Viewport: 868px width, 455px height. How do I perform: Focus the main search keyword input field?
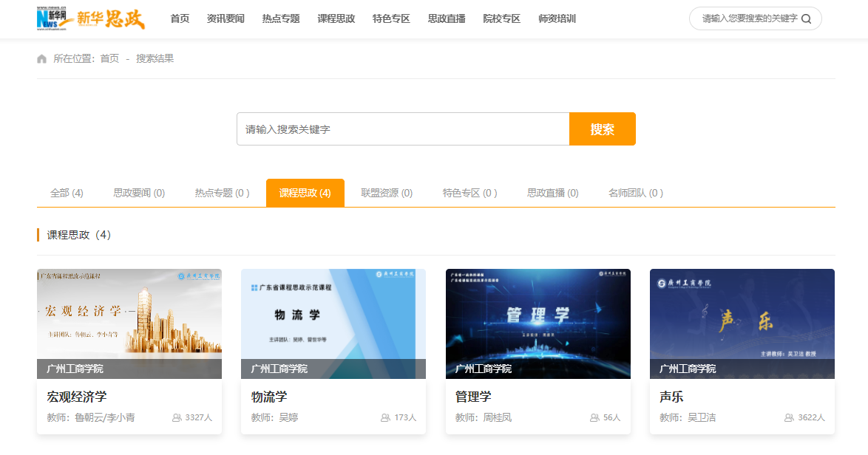click(x=403, y=129)
